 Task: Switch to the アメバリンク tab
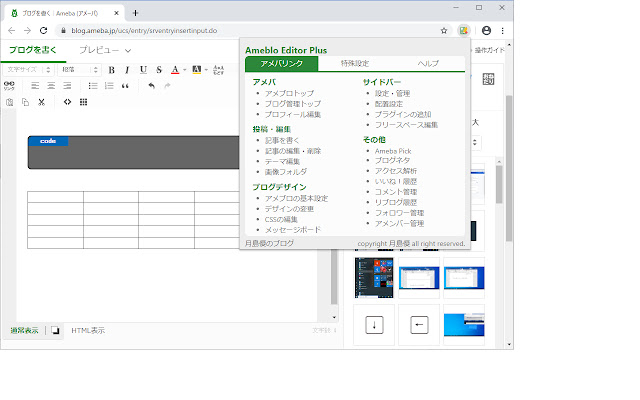coord(281,64)
